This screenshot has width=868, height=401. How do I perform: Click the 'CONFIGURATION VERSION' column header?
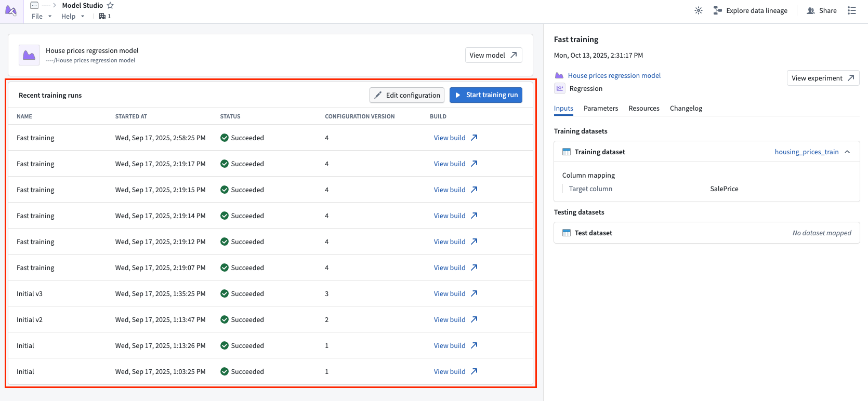tap(360, 116)
